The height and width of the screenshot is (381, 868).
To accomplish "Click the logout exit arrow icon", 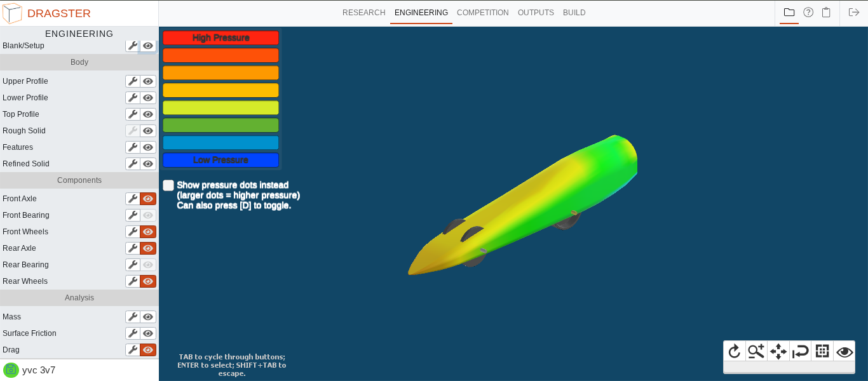I will tap(854, 12).
